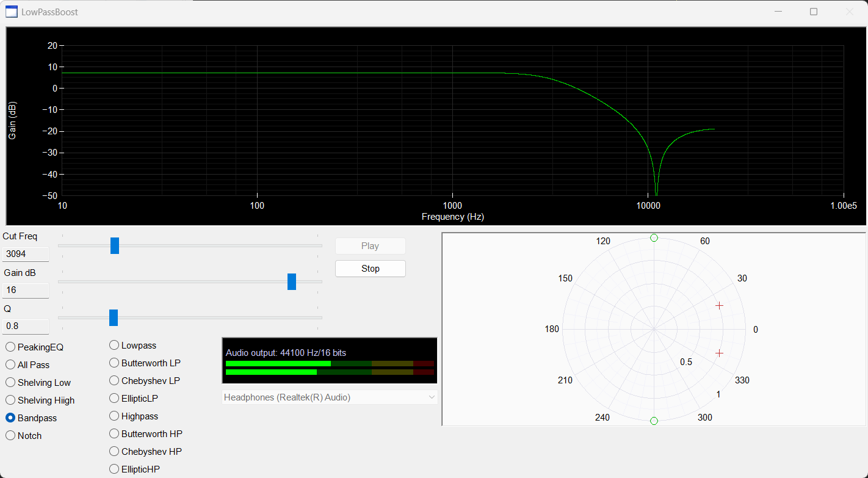Click the Gain dB slider thumb
Image resolution: width=868 pixels, height=478 pixels.
[292, 281]
